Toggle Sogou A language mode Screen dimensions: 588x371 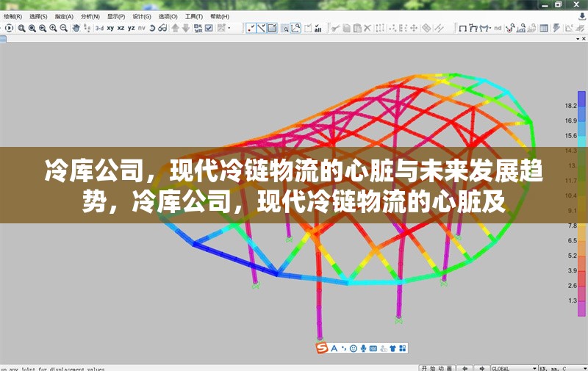pos(334,348)
